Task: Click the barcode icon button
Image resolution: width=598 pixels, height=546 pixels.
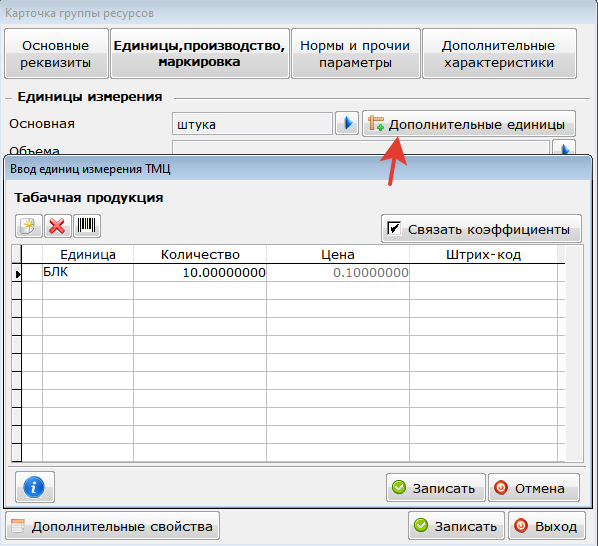Action: pos(87,226)
